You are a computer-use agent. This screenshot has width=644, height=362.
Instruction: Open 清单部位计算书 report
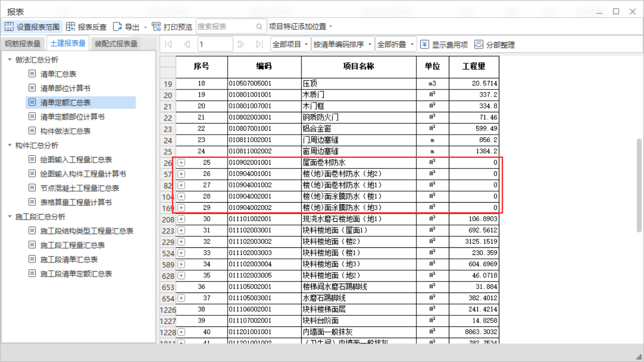pos(65,88)
